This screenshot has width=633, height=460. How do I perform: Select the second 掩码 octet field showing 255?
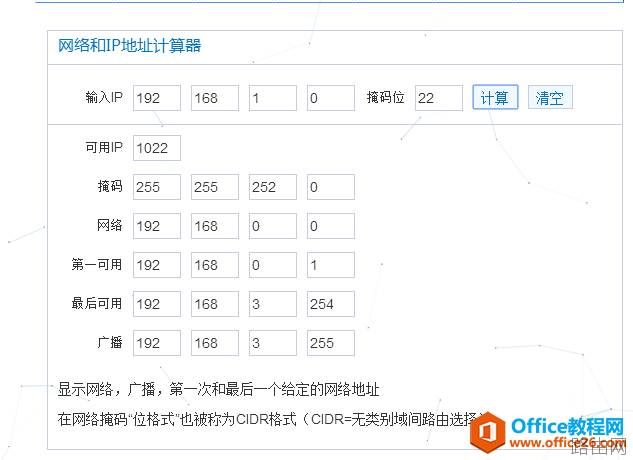215,187
